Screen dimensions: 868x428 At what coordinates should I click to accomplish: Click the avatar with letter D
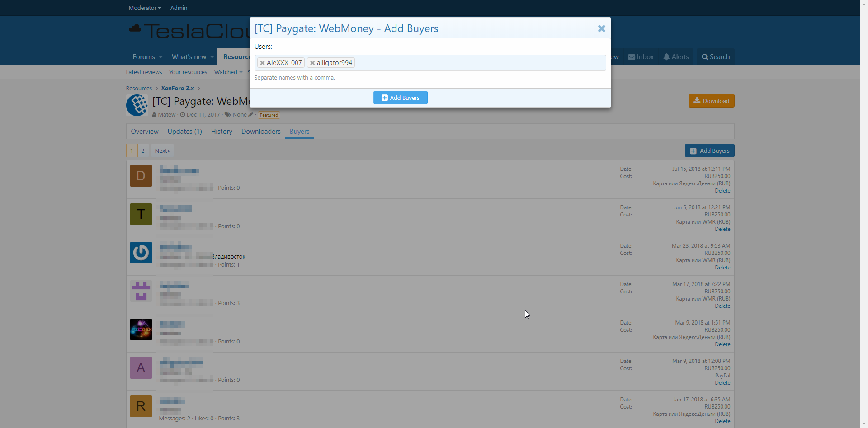(x=141, y=176)
